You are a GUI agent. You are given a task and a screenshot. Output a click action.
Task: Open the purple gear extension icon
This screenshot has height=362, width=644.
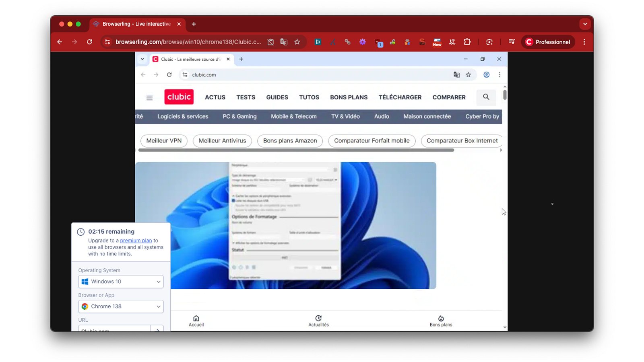363,42
